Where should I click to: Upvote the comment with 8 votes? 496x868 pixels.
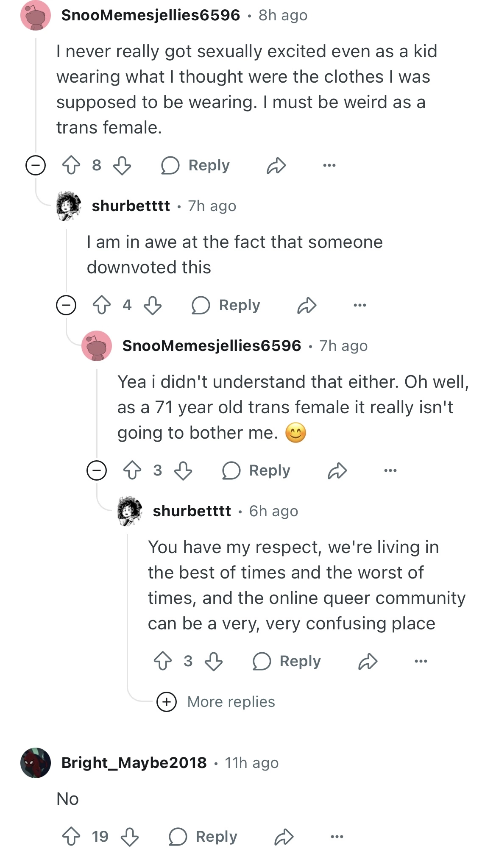71,165
